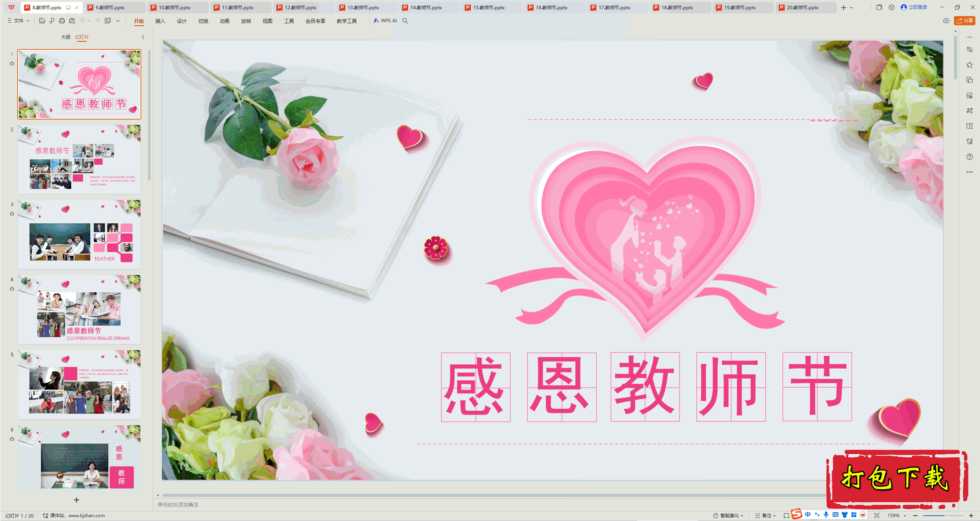
Task: Toggle Sogou Chinese/English input mode
Action: (808, 514)
